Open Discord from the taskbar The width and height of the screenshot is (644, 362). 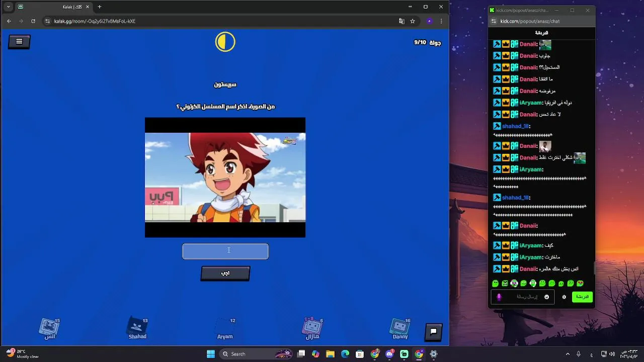(389, 354)
